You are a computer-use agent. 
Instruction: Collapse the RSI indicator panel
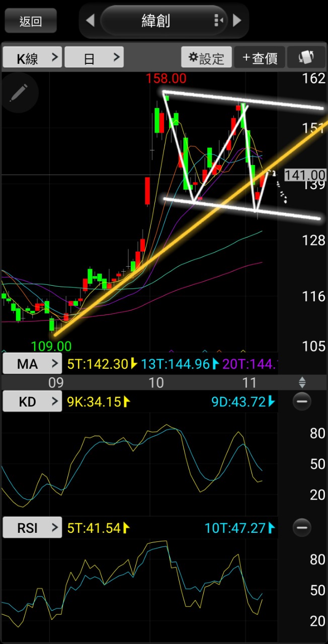pyautogui.click(x=302, y=528)
